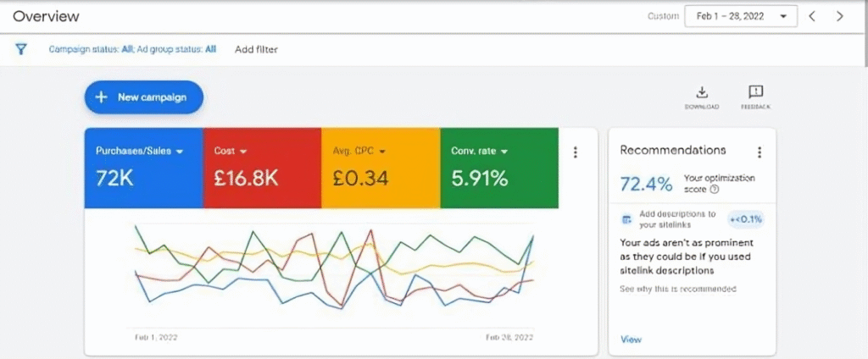Image resolution: width=868 pixels, height=359 pixels.
Task: Click the sitelinks recommendation icon
Action: [x=627, y=219]
